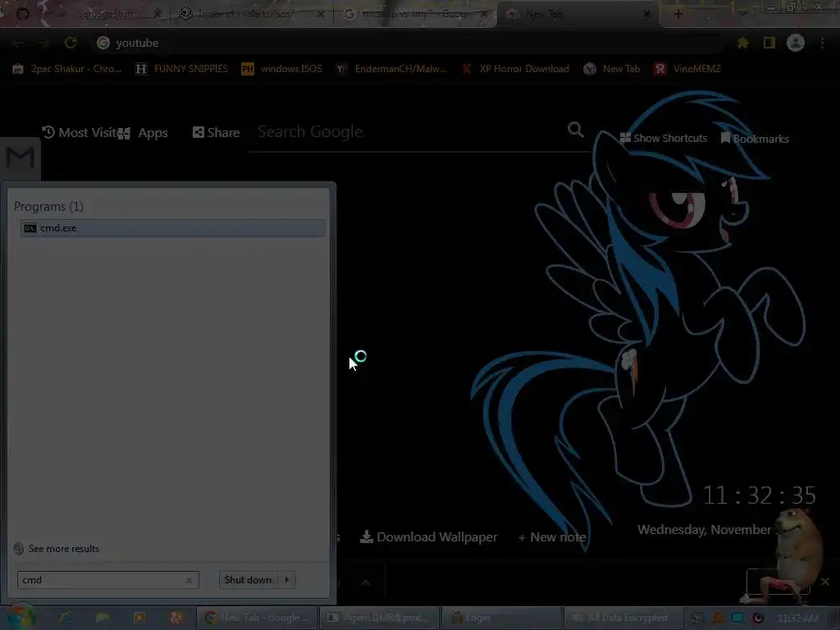The height and width of the screenshot is (630, 840).
Task: Open EndermanCH/Malw... bookmark
Action: (x=391, y=69)
